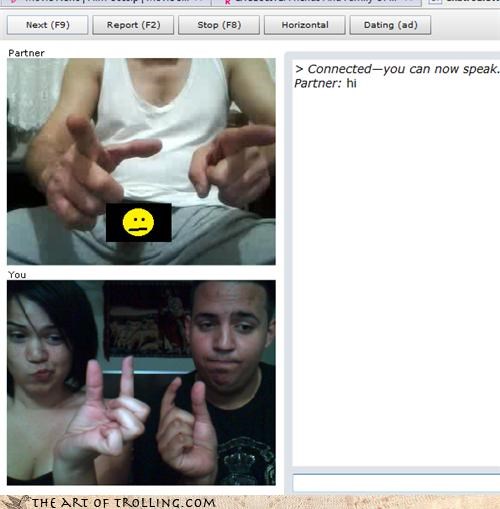500x509 pixels.
Task: Open the Dating (ad) button
Action: tap(390, 25)
